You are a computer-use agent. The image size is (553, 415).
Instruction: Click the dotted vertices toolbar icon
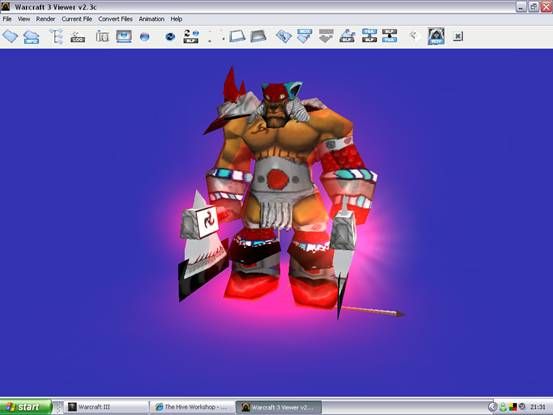pyautogui.click(x=216, y=36)
